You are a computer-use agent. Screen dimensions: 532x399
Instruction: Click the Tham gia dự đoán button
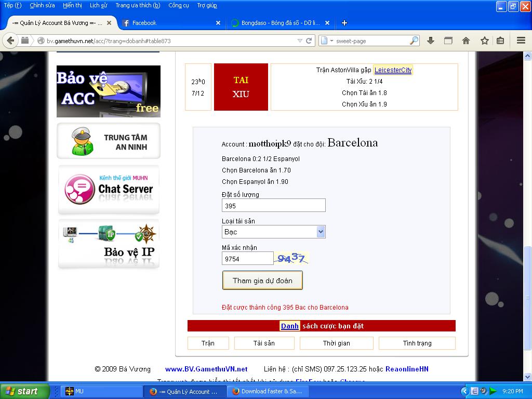pyautogui.click(x=262, y=280)
